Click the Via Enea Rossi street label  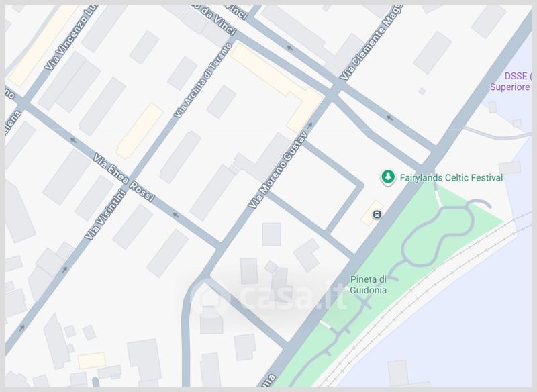coord(124,177)
